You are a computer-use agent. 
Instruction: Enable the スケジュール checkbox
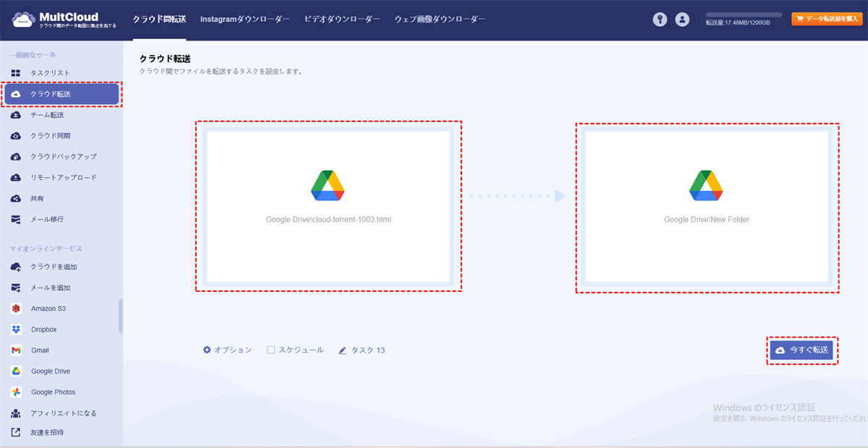(271, 350)
